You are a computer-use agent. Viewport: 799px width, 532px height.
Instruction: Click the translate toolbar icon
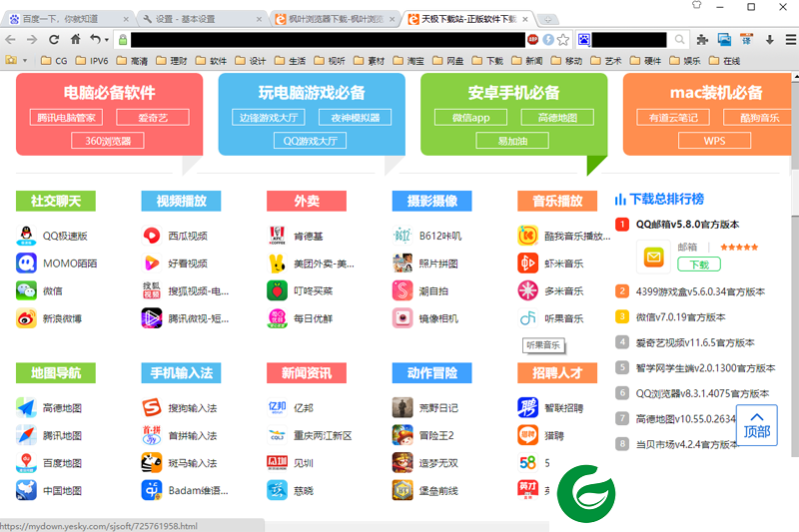pyautogui.click(x=746, y=39)
